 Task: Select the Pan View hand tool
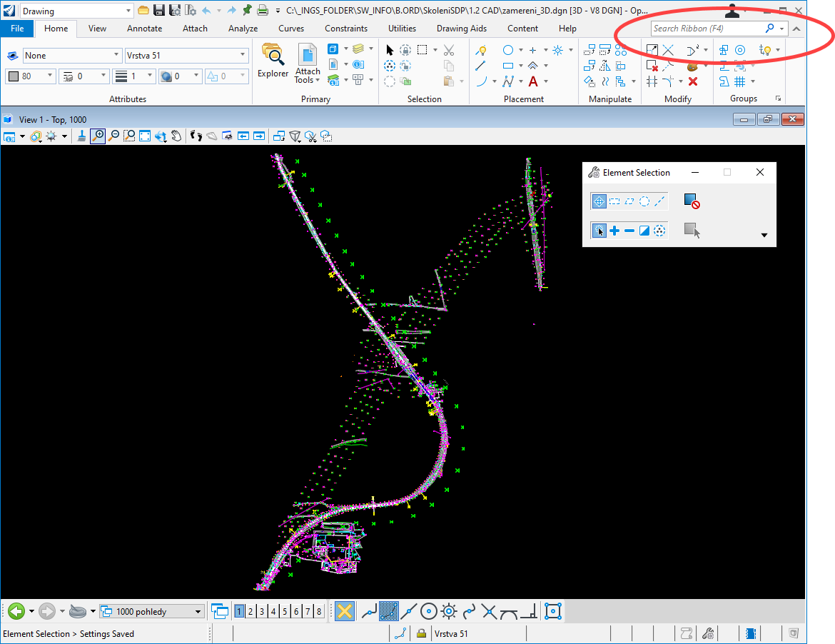[x=176, y=136]
